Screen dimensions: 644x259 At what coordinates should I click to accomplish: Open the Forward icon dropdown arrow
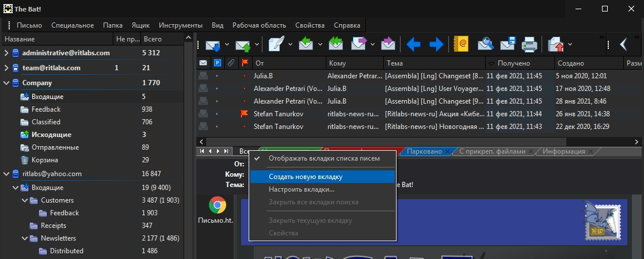pyautogui.click(x=372, y=44)
